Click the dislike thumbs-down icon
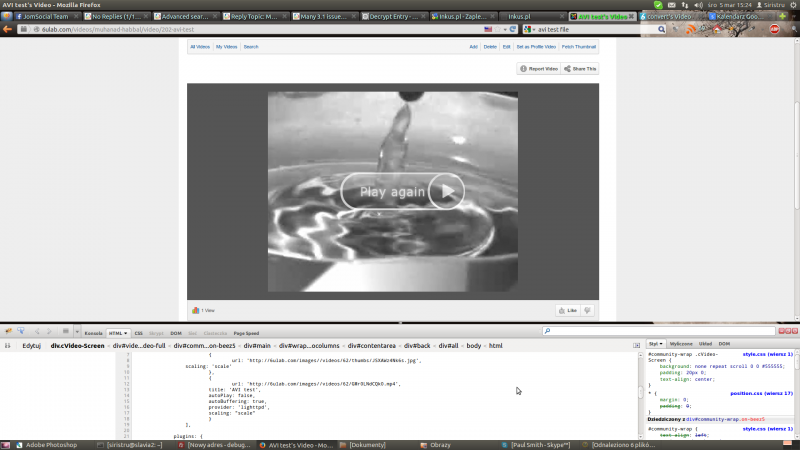This screenshot has height=450, width=800. 587,310
